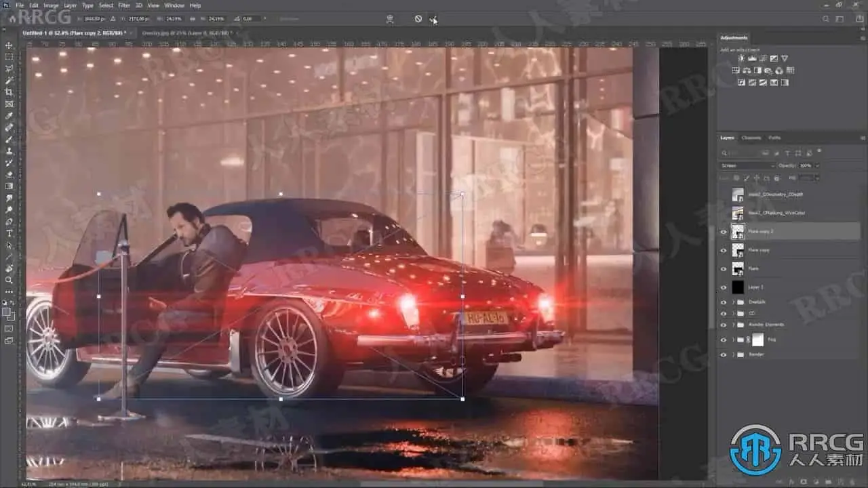Add a Vibrance adjustment
The height and width of the screenshot is (488, 868).
[x=785, y=59]
